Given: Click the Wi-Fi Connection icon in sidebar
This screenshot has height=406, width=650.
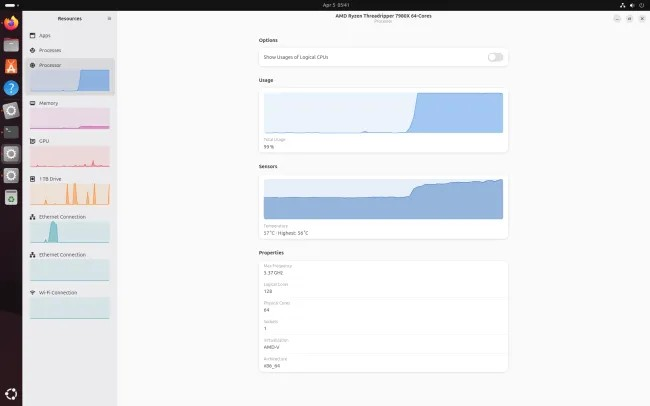Looking at the screenshot, I should [x=33, y=292].
